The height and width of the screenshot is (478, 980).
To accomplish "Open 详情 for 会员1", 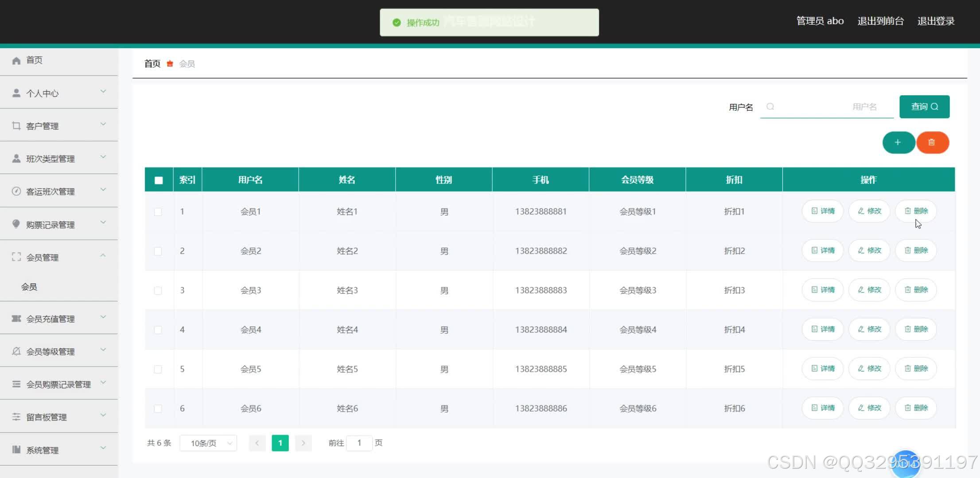I will 823,211.
